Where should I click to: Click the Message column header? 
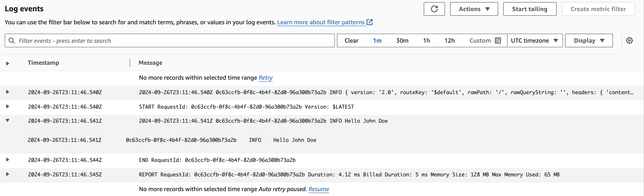(x=150, y=63)
